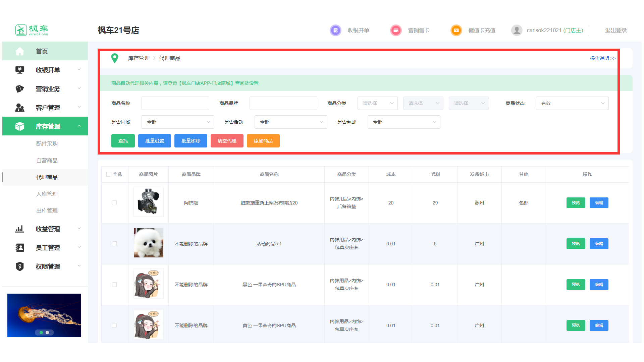The height and width of the screenshot is (362, 644).
Task: Click the red 清空代理 button
Action: tap(227, 141)
